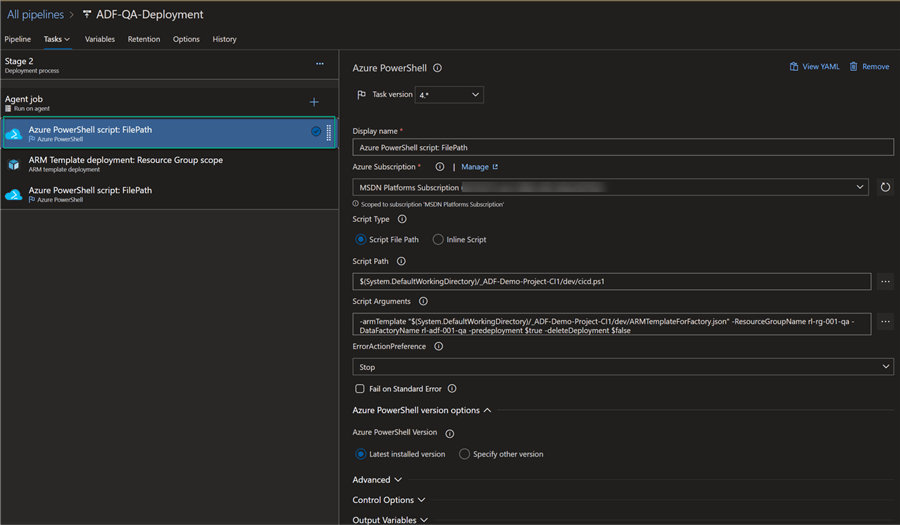Viewport: 900px width, 525px height.
Task: Click the refresh Azure subscription icon
Action: pyautogui.click(x=885, y=187)
